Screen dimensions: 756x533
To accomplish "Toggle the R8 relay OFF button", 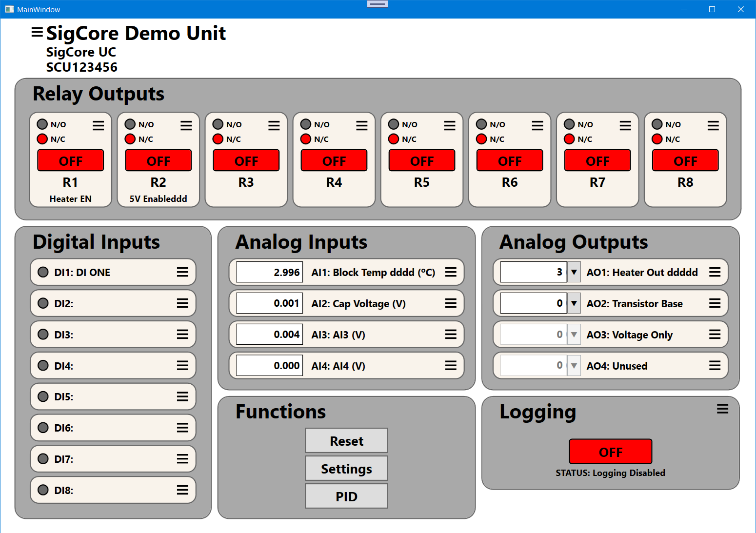I will click(x=685, y=160).
